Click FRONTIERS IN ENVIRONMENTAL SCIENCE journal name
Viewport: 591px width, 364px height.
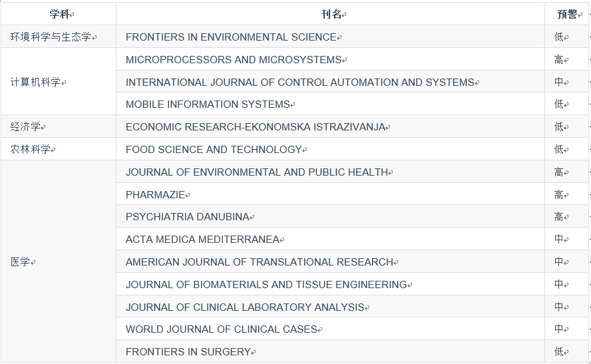click(231, 37)
